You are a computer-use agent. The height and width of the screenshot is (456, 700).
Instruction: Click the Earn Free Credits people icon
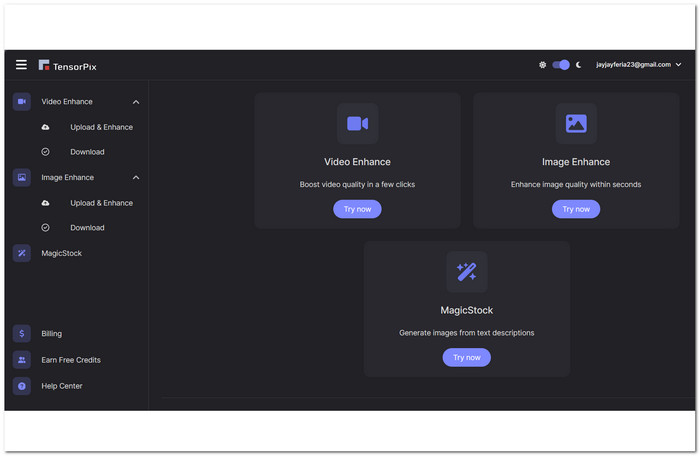(22, 360)
